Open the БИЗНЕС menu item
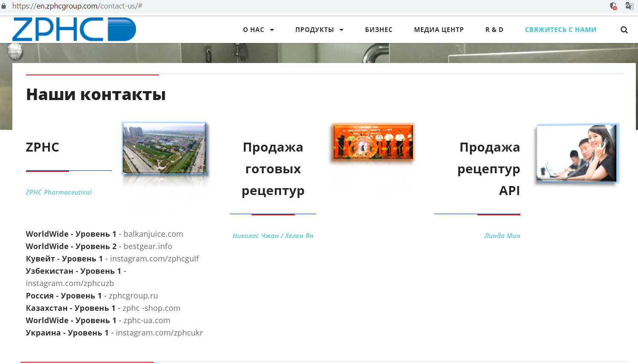The height and width of the screenshot is (364, 638). click(x=378, y=29)
